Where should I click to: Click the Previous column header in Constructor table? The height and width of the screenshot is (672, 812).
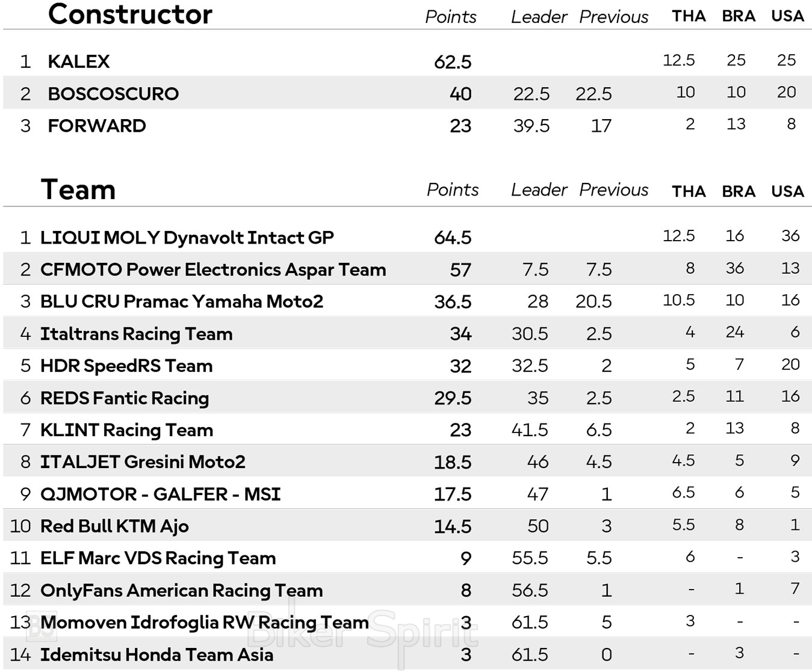point(613,17)
